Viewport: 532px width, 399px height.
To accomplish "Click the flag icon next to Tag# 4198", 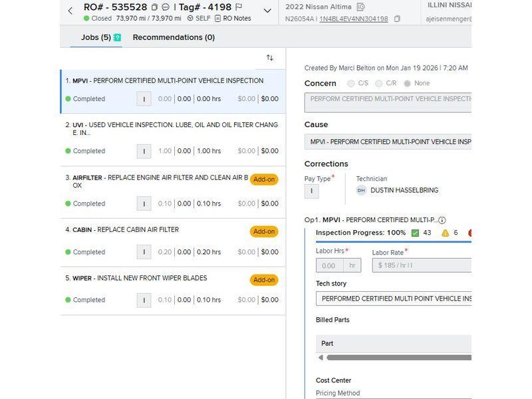I will tap(239, 7).
